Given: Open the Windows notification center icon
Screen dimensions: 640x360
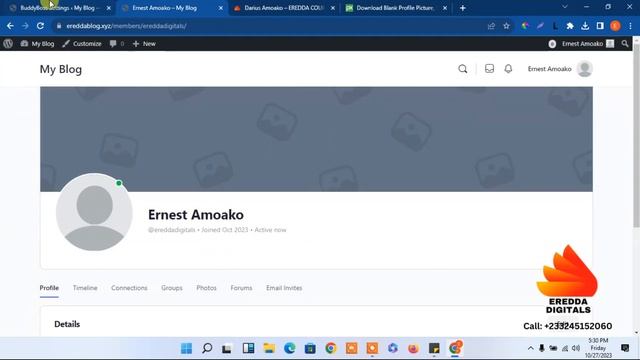Looking at the screenshot, I should click(x=625, y=348).
